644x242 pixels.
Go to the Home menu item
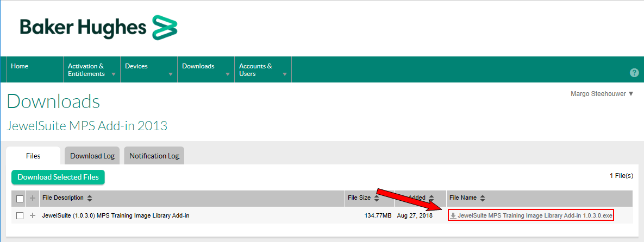pyautogui.click(x=20, y=66)
